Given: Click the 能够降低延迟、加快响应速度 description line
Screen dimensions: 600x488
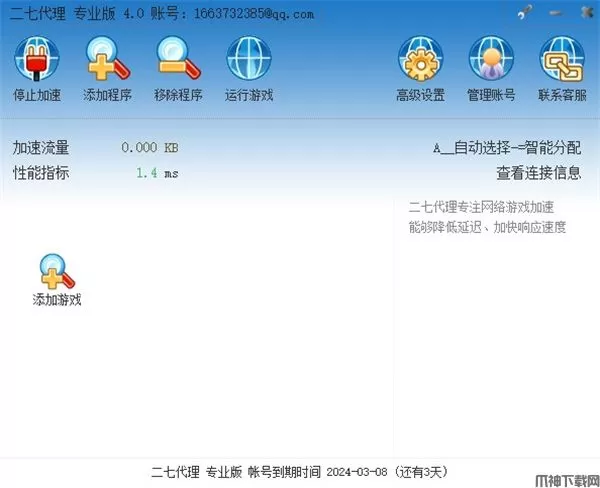Looking at the screenshot, I should coord(487,227).
